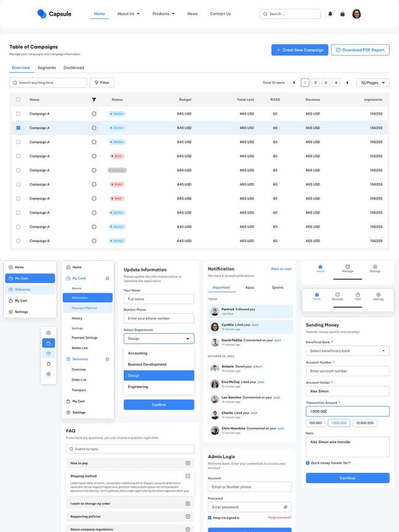This screenshot has height=532, width=399.
Task: Switch to the Segments tab
Action: [47, 68]
